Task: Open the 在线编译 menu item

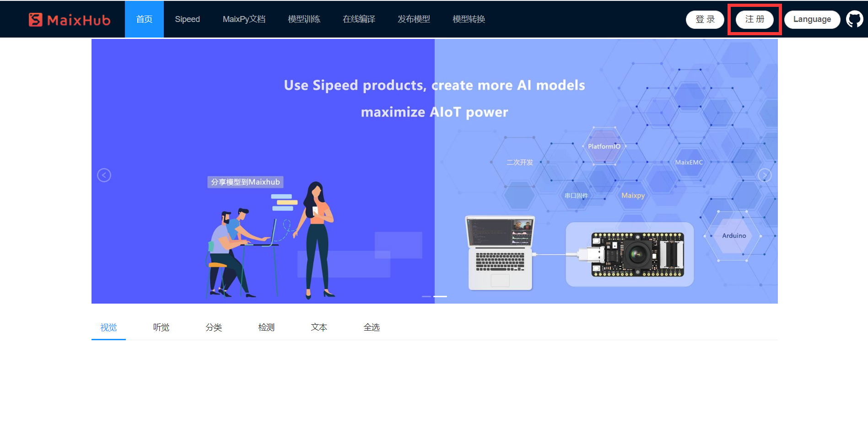Action: 359,19
